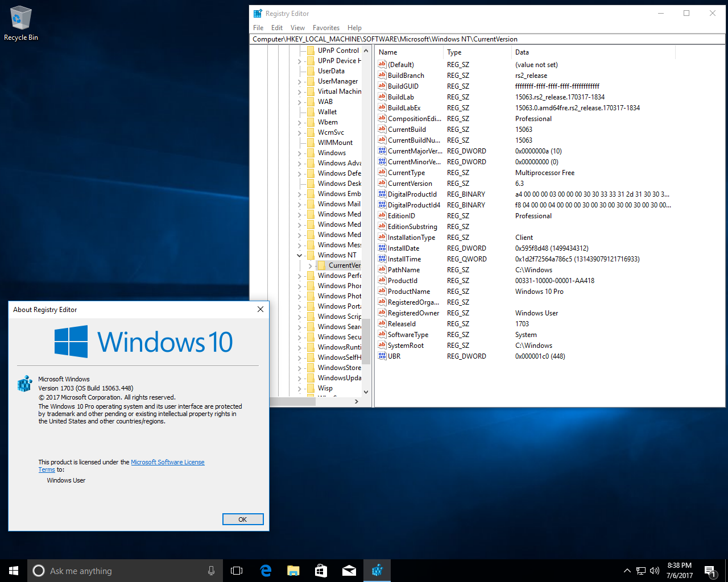Open the File menu
Viewport: 728px width, 582px height.
258,28
